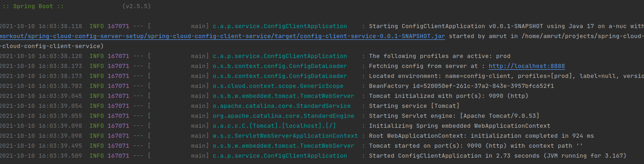Select 'Starting Servlet engine: [Apache Tomcat/9.0.53]'
Viewport: 644px width, 164px height.
[x=454, y=116]
